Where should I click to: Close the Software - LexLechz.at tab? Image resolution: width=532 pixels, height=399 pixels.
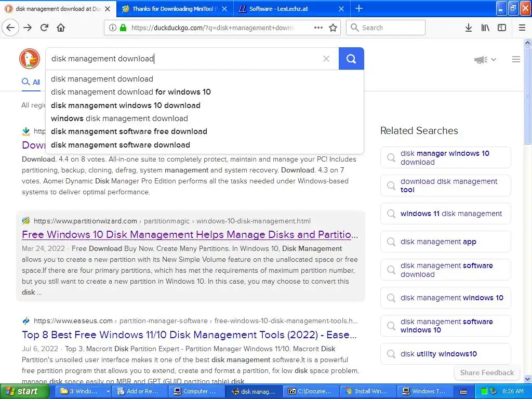pyautogui.click(x=341, y=9)
